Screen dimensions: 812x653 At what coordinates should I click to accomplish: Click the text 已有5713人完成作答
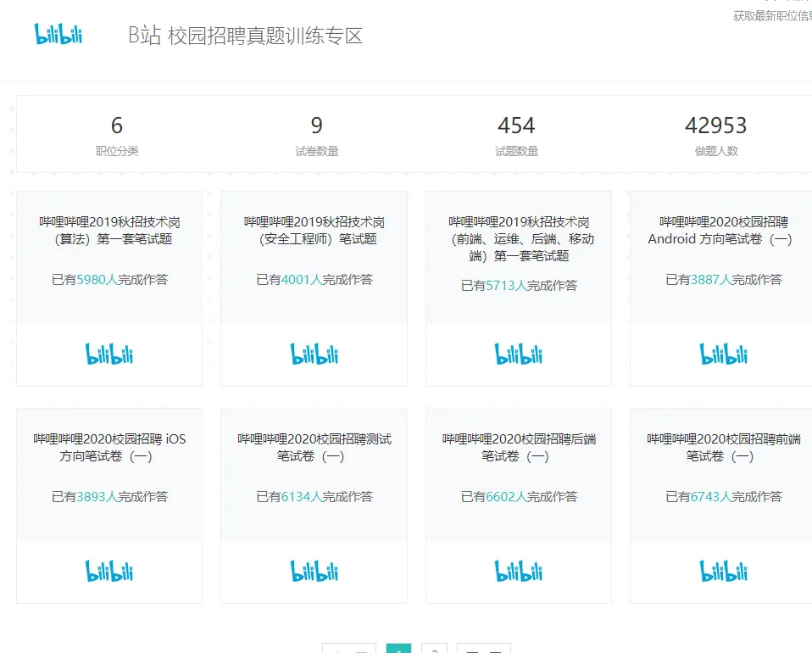[519, 286]
